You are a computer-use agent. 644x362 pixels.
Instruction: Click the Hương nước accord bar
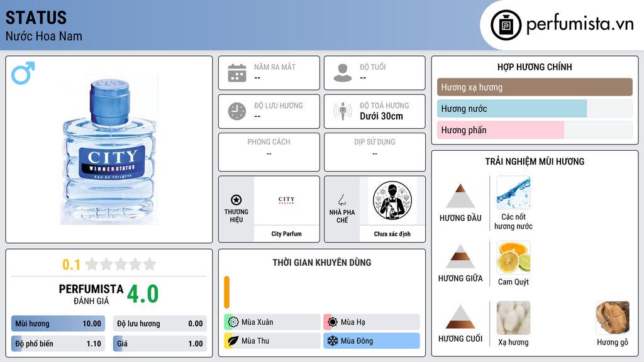[x=535, y=109]
